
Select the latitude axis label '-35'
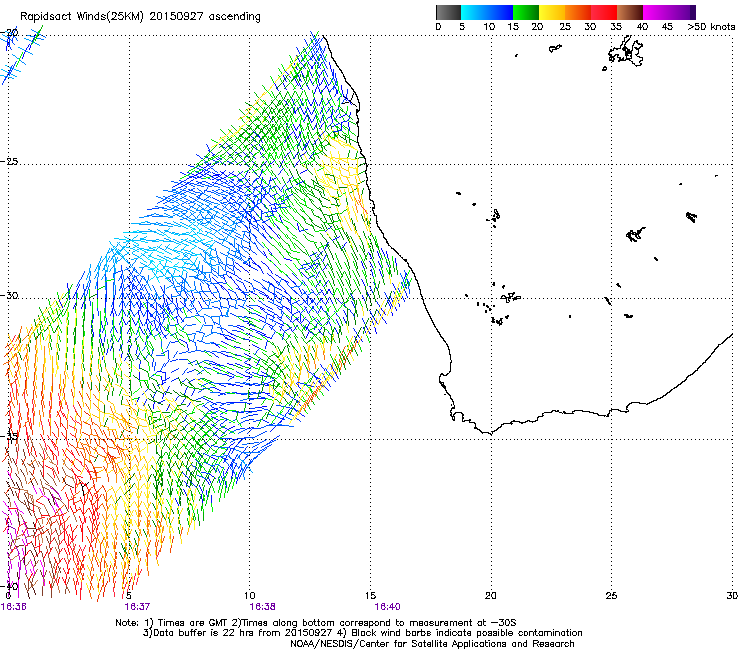pyautogui.click(x=9, y=436)
